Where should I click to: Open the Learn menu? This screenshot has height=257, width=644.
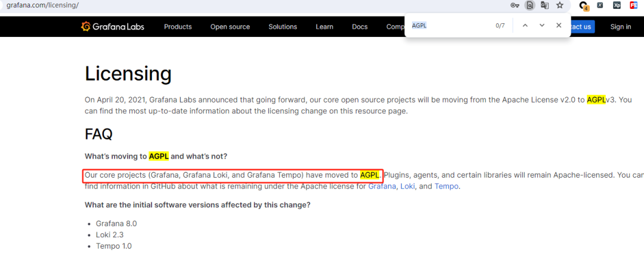324,27
